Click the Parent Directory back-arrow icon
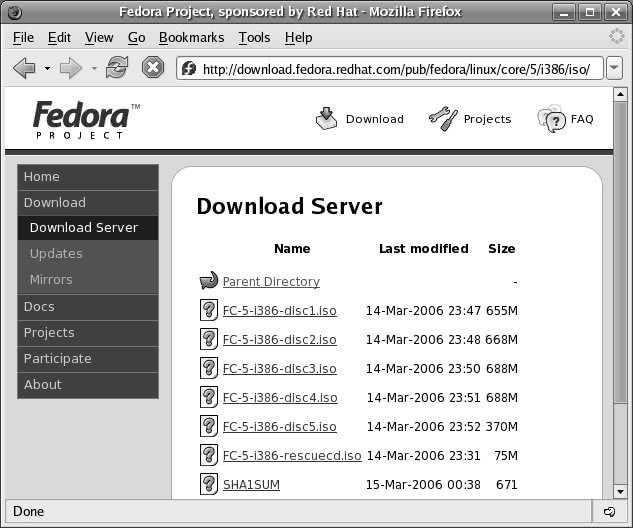The height and width of the screenshot is (528, 633). (209, 280)
